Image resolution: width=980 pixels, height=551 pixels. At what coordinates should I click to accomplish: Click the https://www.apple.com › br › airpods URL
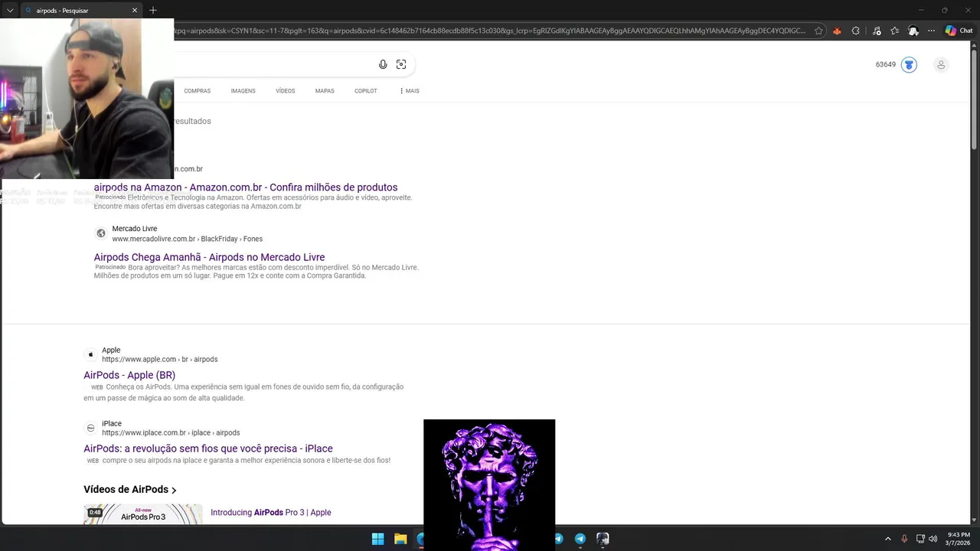click(159, 359)
